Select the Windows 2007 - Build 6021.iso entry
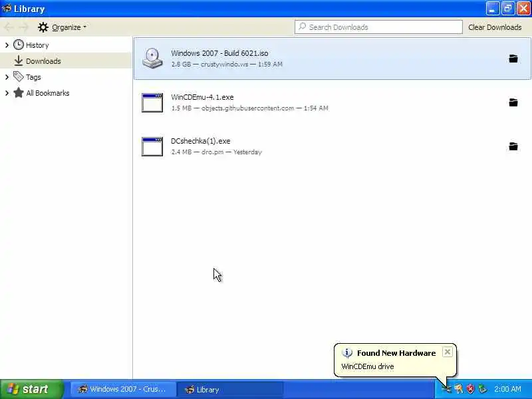The image size is (532, 399). click(332, 59)
